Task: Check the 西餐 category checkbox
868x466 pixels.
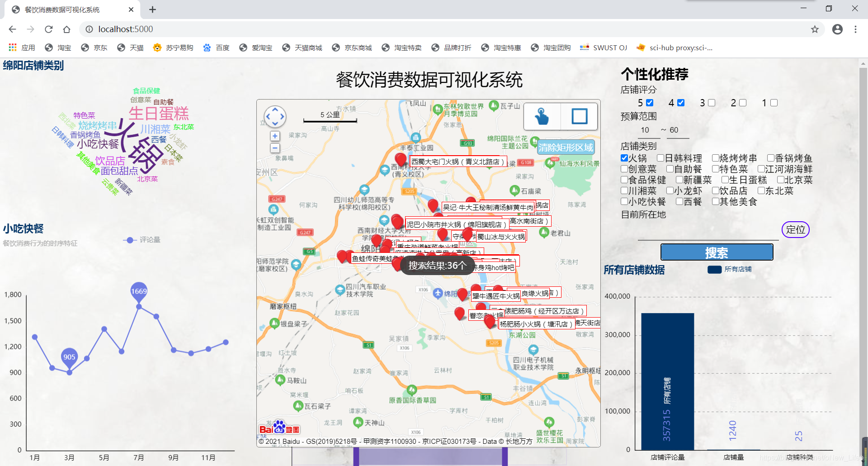Action: click(679, 201)
